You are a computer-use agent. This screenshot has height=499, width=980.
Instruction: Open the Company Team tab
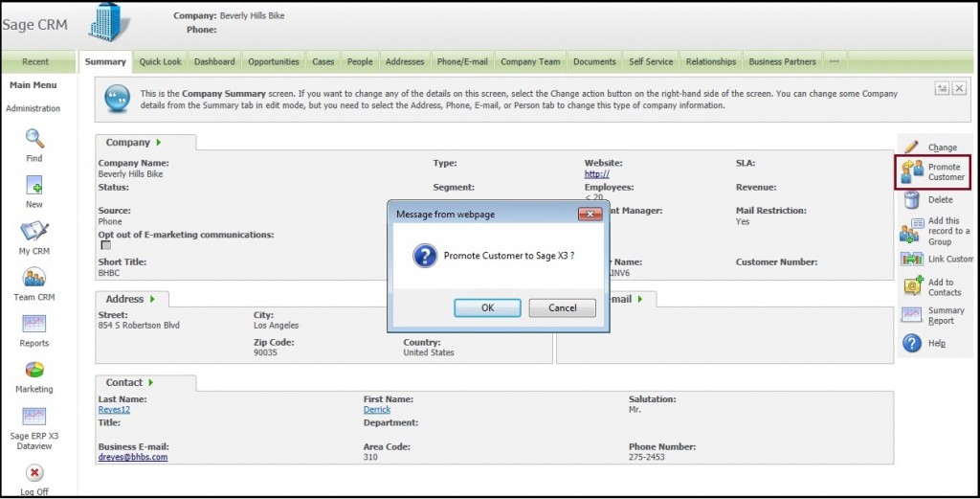pyautogui.click(x=530, y=62)
